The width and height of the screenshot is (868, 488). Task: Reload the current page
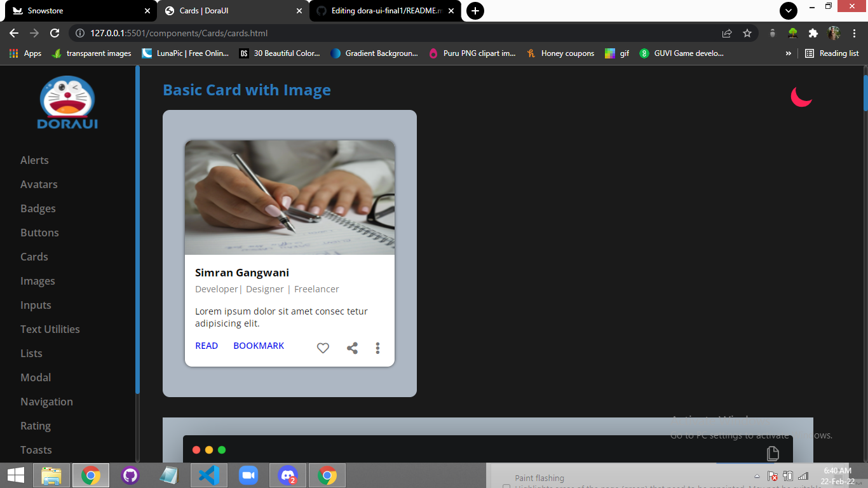[55, 33]
